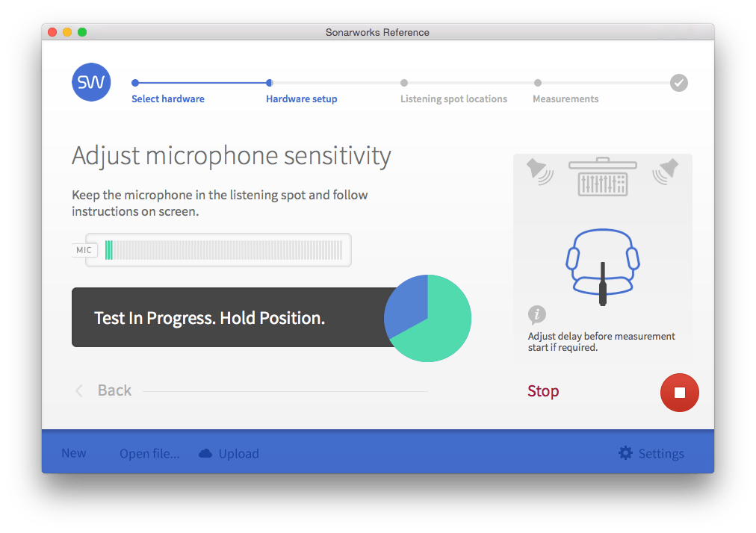The width and height of the screenshot is (756, 533).
Task: Click the Listening spot locations step dot
Action: coord(404,83)
